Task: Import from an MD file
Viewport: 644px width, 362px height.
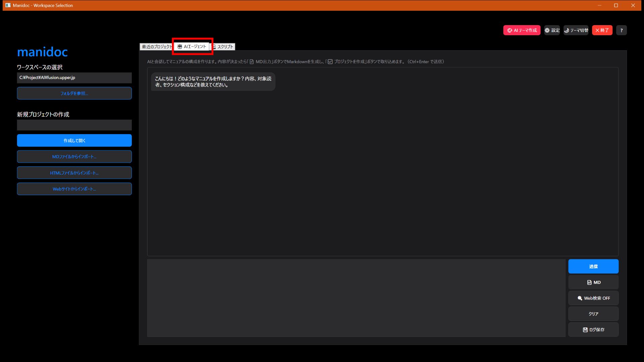Action: 74,157
